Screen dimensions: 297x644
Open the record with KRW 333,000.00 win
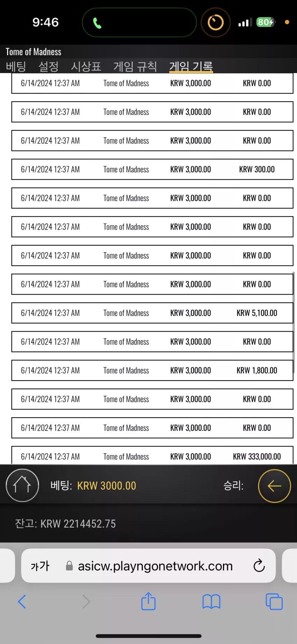click(x=152, y=455)
